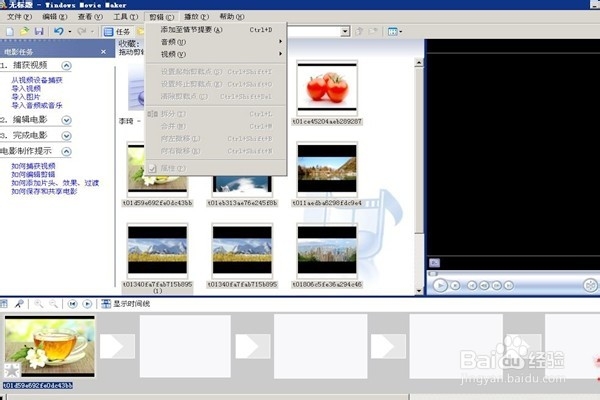600x400 pixels.
Task: Click the 显示时间线 toggle button
Action: coord(126,304)
